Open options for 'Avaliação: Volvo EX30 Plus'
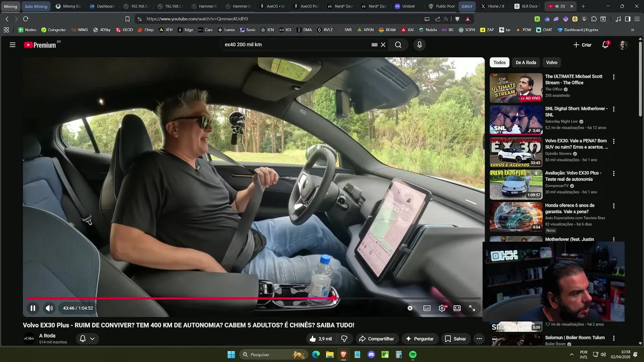The width and height of the screenshot is (644, 362). click(613, 173)
